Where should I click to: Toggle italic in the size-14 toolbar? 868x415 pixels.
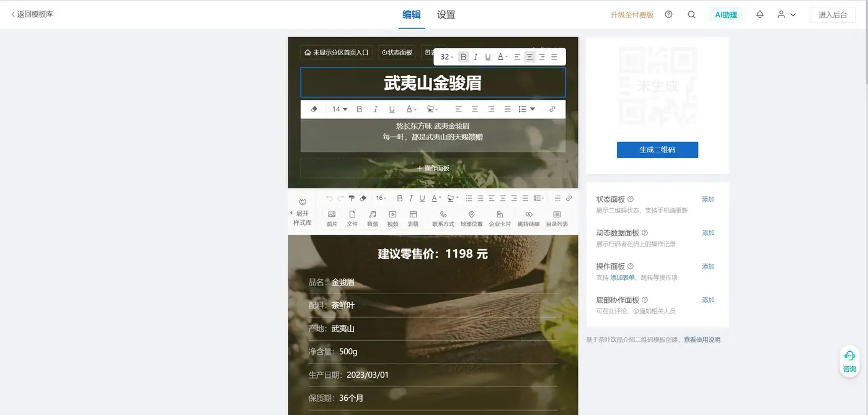click(375, 109)
